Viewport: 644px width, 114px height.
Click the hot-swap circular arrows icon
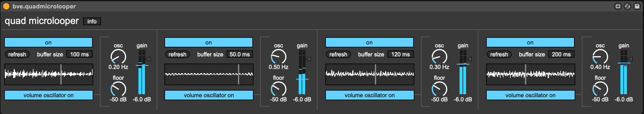pos(627,6)
